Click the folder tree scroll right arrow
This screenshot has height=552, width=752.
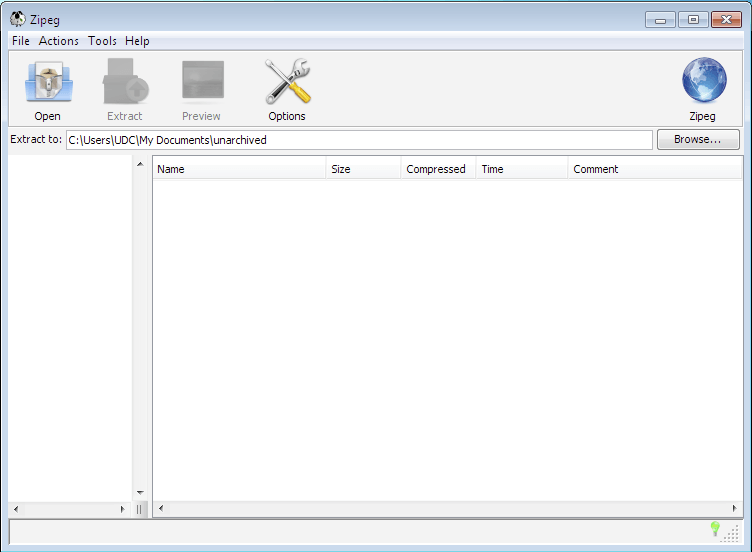tap(122, 509)
